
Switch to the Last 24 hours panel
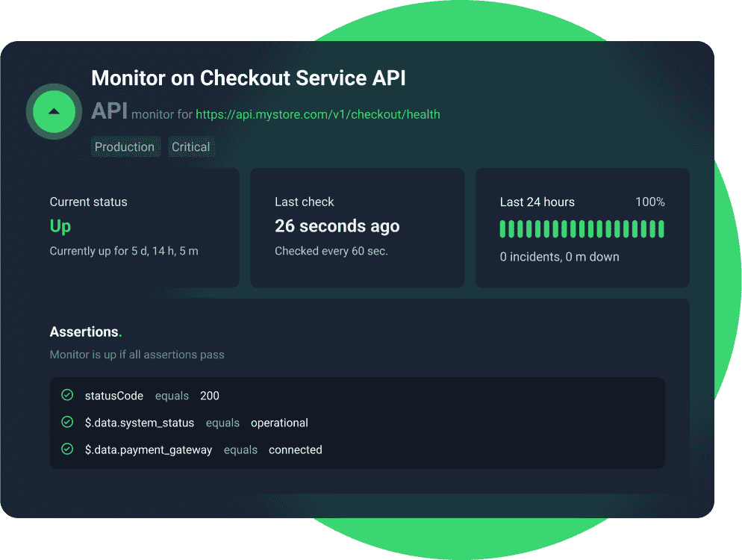point(582,227)
